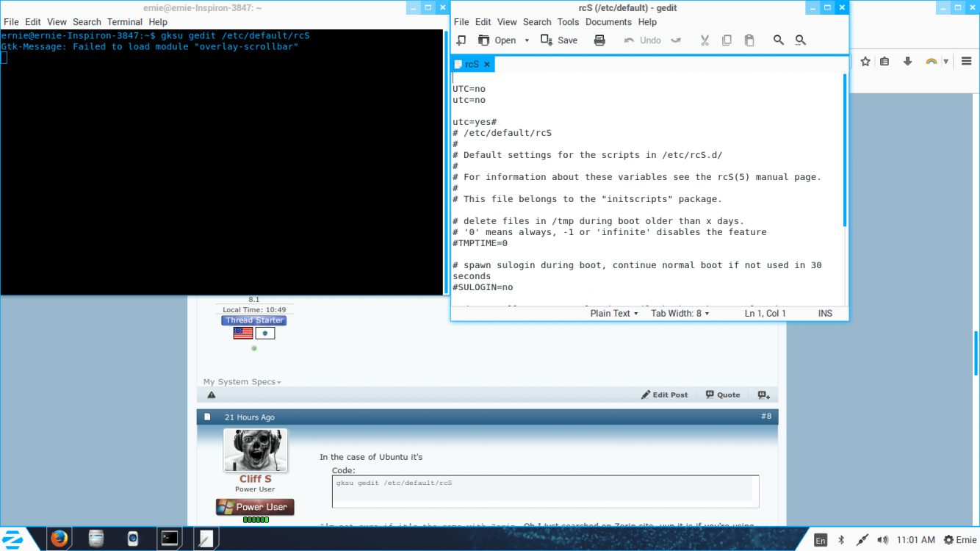
Task: Open gedit Documents menu
Action: 609,22
